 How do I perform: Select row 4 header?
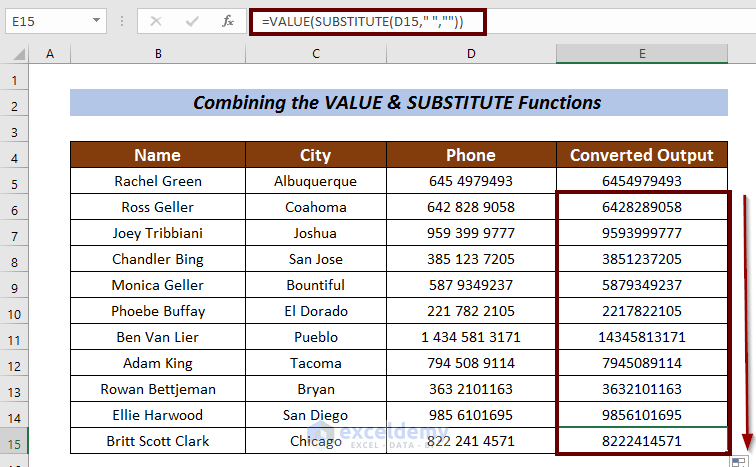pyautogui.click(x=15, y=155)
